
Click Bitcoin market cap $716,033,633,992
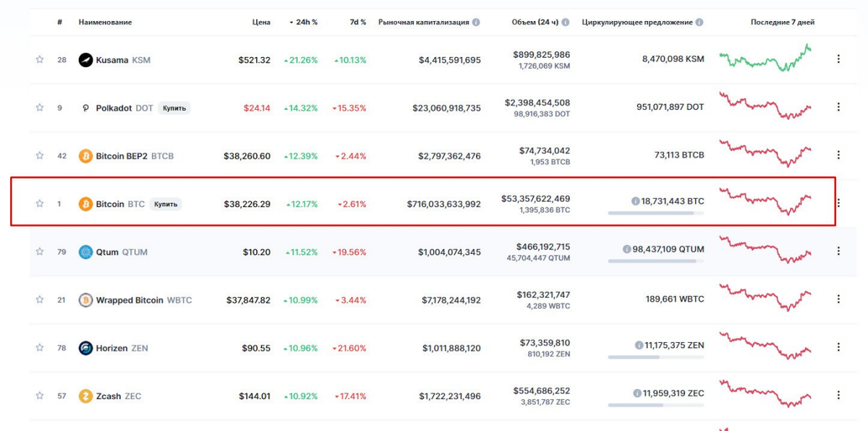[443, 204]
